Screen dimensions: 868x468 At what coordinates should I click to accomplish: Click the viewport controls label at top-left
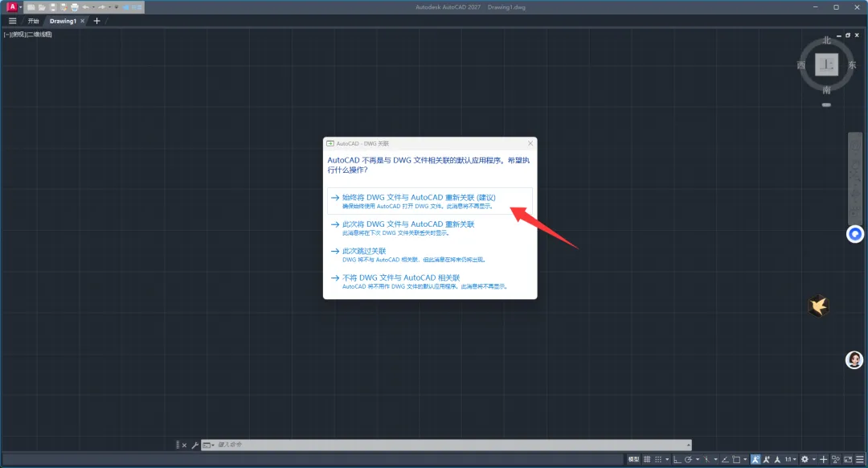pyautogui.click(x=27, y=35)
